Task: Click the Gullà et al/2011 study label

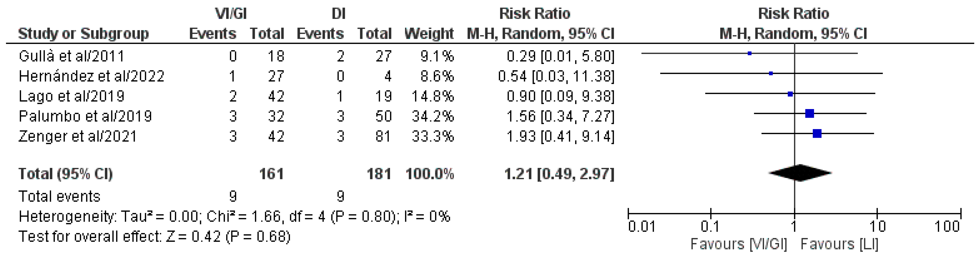Action: 71,56
